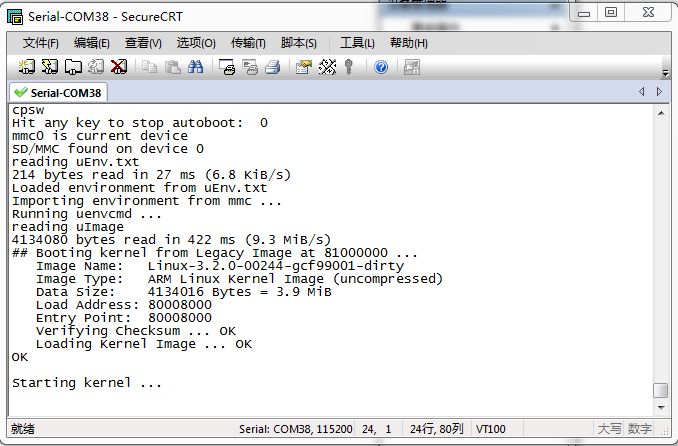This screenshot has width=678, height=446.
Task: Click the terminal scrollbar up arrow
Action: [661, 113]
